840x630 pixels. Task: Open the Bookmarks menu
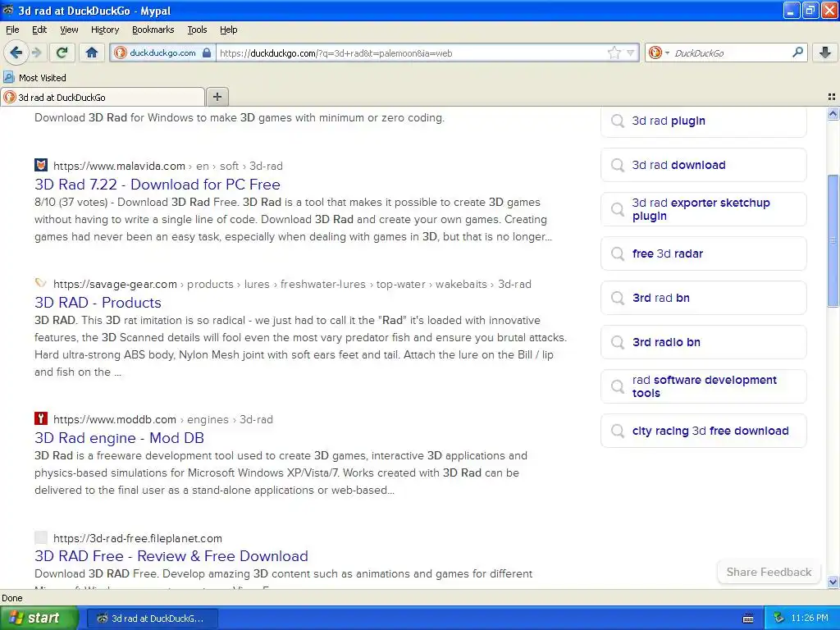(x=153, y=30)
